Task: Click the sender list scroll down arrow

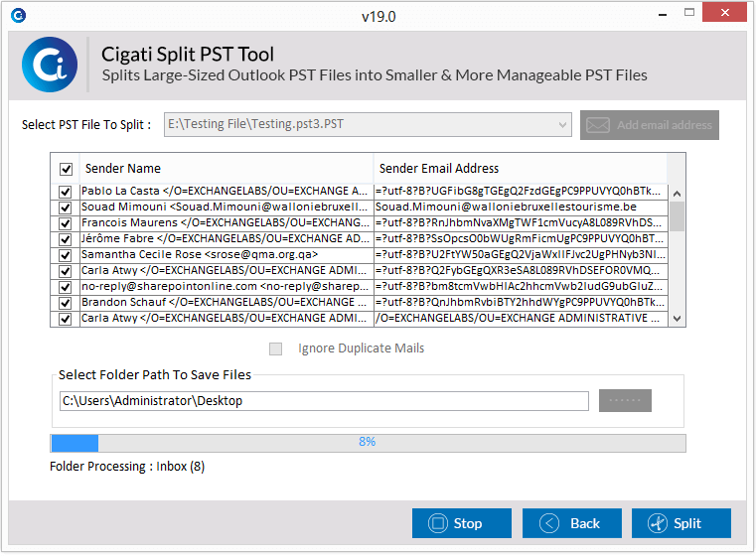Action: pyautogui.click(x=677, y=319)
